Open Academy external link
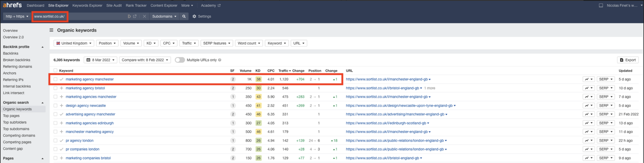644x163 pixels. [210, 5]
